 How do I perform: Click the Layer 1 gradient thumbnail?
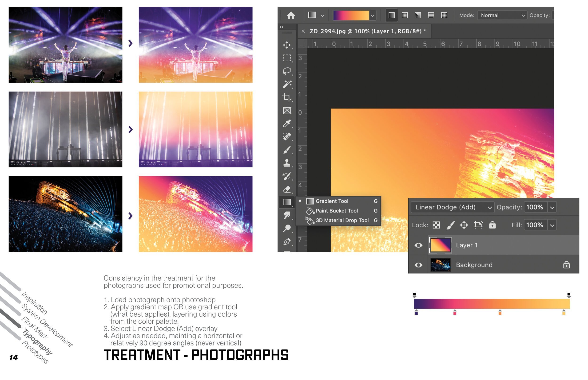[441, 245]
